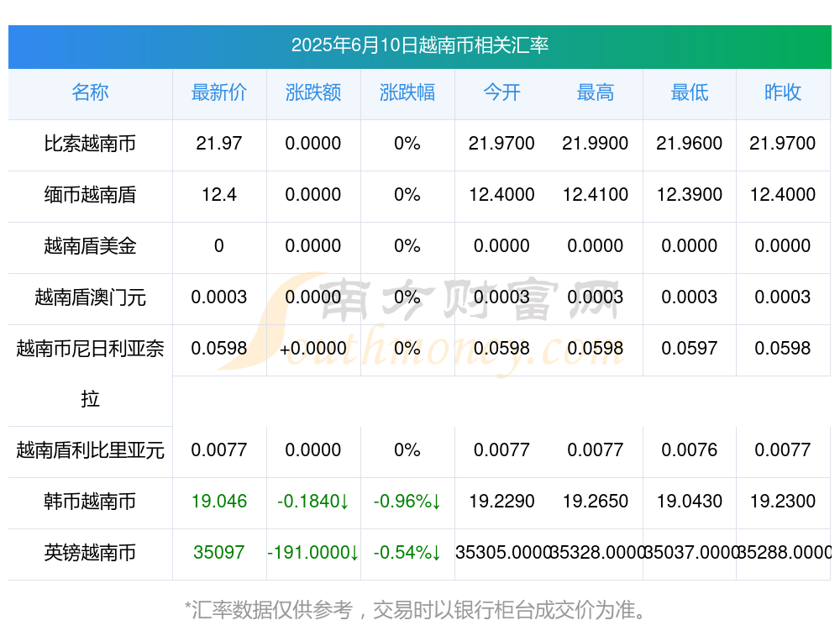Click previous close value 19.2300

point(783,502)
